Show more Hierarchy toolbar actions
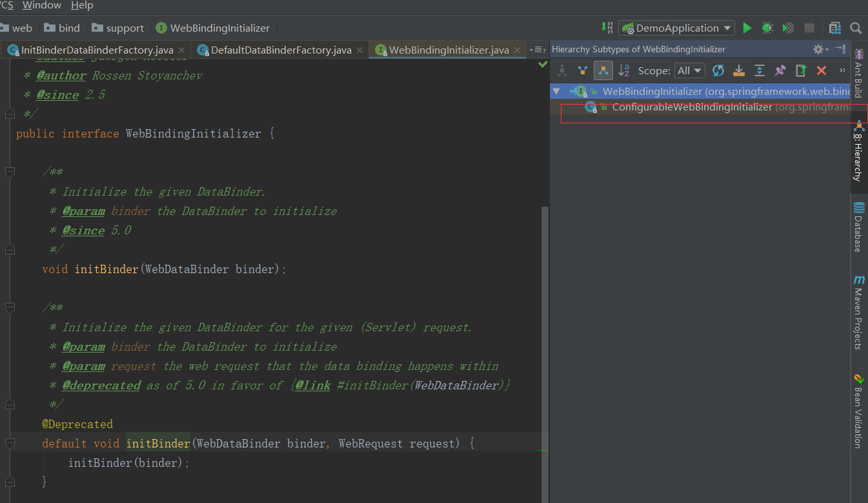868x503 pixels. tap(842, 70)
